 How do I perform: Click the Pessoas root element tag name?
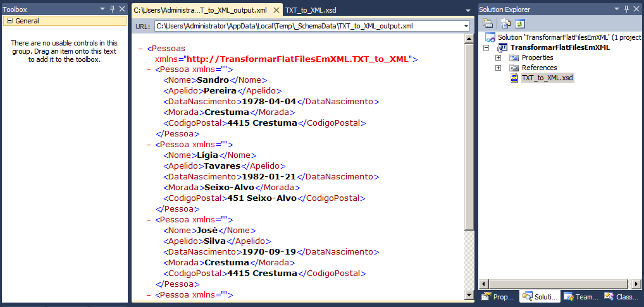[168, 49]
